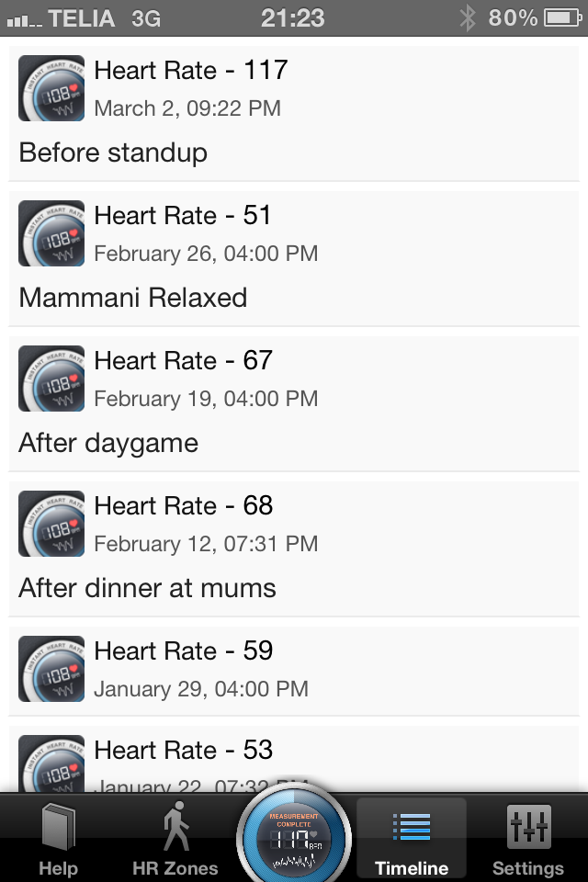Tap app icon beside Heart Rate 59 entry
This screenshot has width=588, height=882.
point(51,669)
